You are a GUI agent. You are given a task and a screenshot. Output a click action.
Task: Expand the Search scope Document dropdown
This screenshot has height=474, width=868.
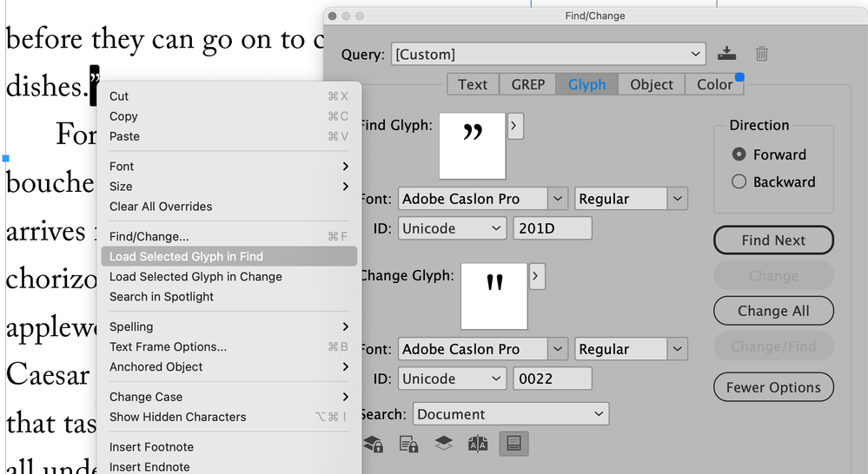pos(511,414)
